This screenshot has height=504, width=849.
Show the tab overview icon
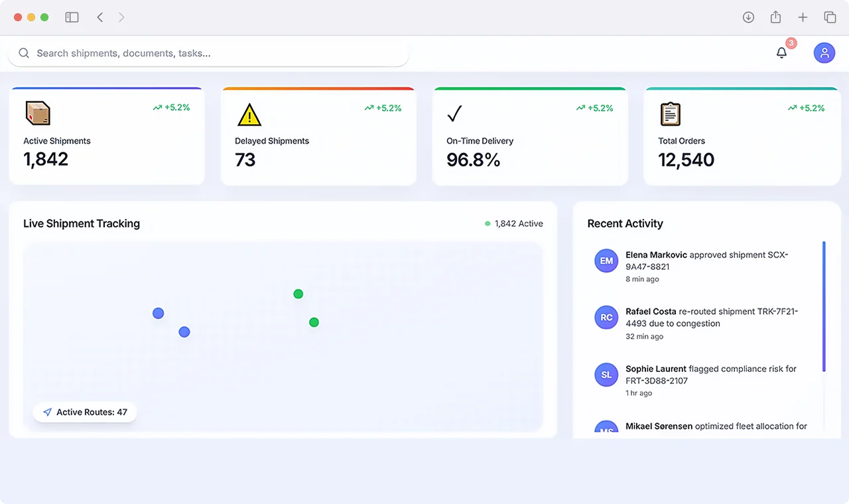830,17
